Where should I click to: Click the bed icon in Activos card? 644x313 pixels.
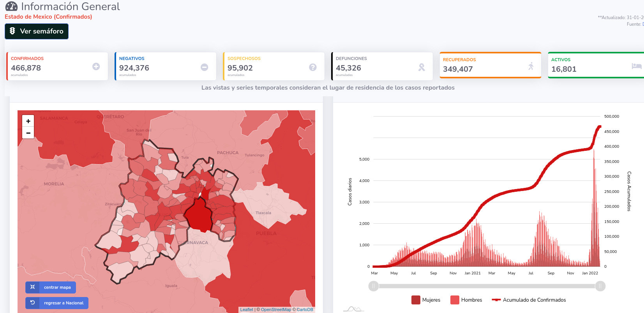(x=637, y=66)
